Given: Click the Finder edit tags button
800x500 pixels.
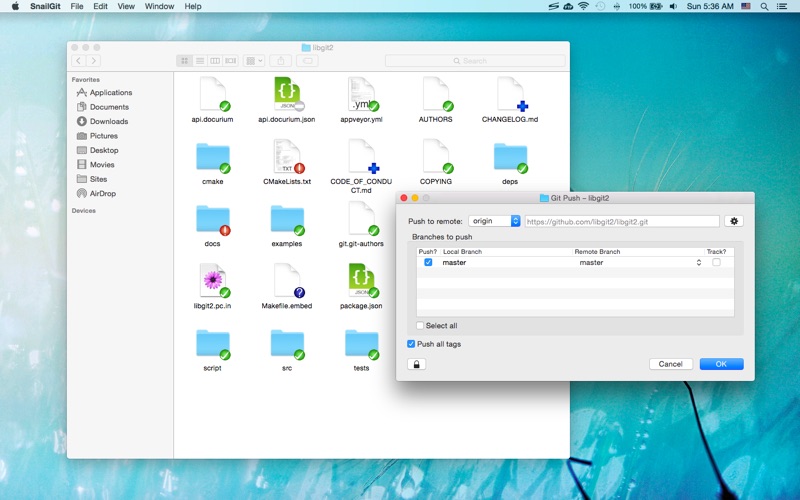Looking at the screenshot, I should click(308, 61).
